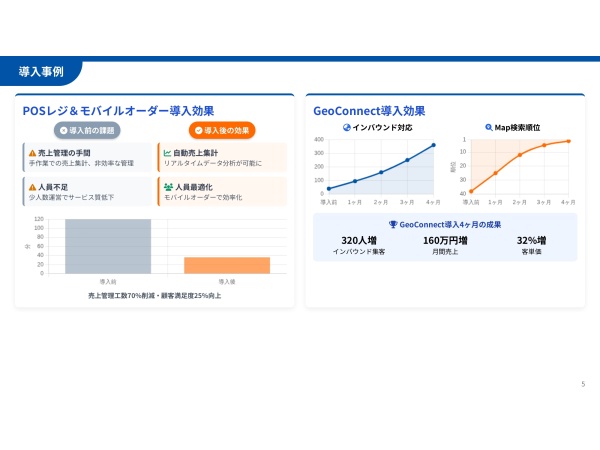The height and width of the screenshot is (450, 600).
Task: Click the 4ヶ月 data point on blue line
Action: pyautogui.click(x=434, y=145)
